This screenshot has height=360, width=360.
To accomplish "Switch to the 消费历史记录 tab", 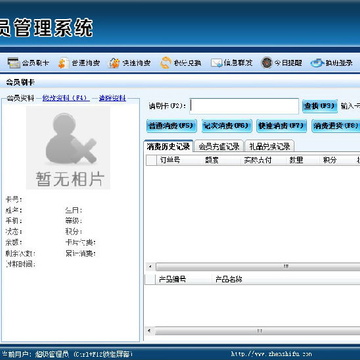I will pos(168,146).
